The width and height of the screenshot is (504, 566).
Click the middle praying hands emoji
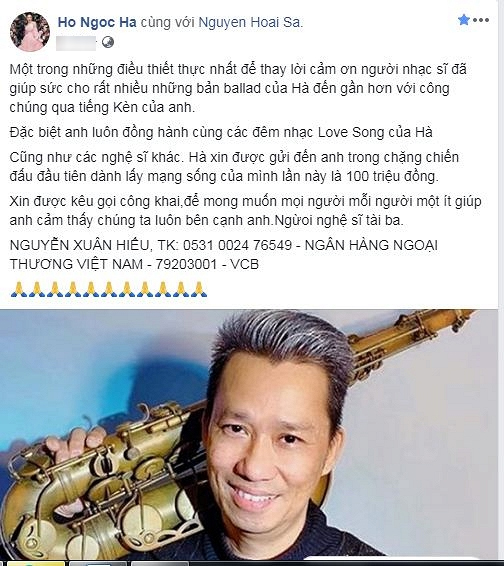point(108,289)
